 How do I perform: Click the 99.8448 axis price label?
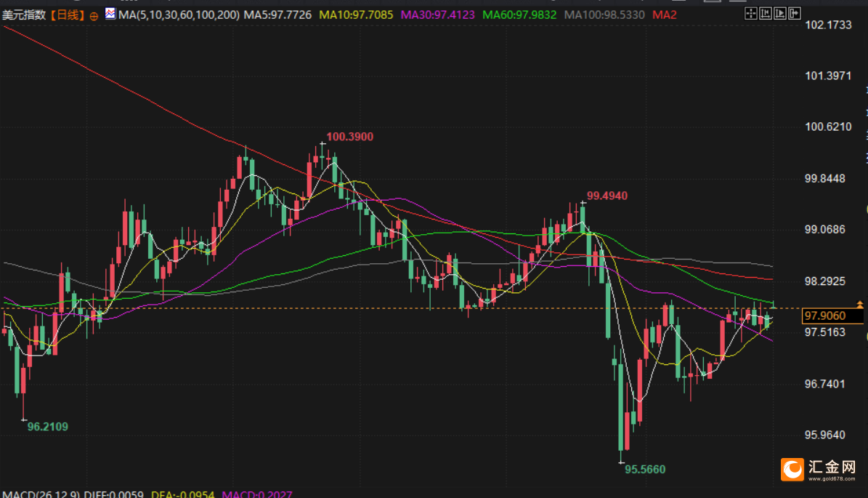click(825, 178)
